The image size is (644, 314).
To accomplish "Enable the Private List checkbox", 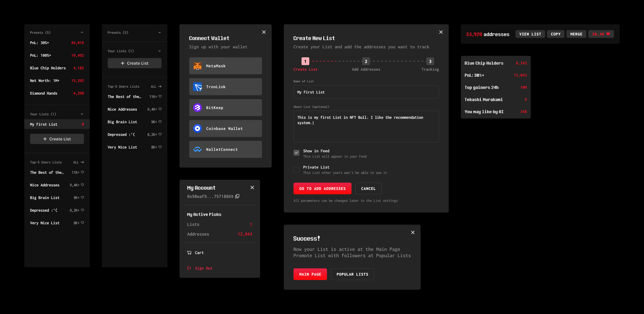I will click(x=296, y=170).
